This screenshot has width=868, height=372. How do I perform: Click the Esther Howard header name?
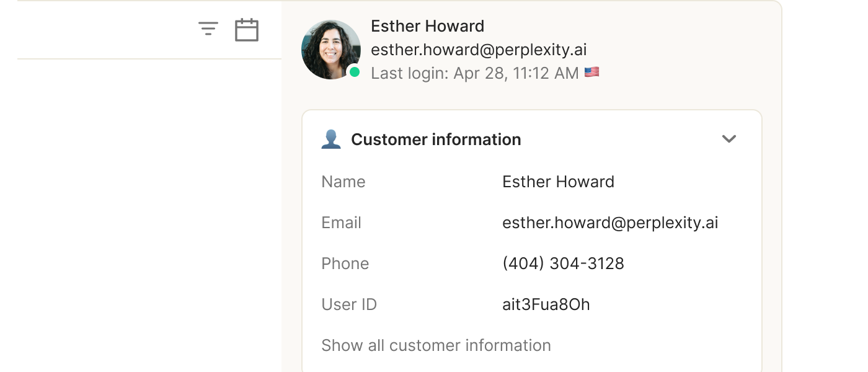click(427, 26)
